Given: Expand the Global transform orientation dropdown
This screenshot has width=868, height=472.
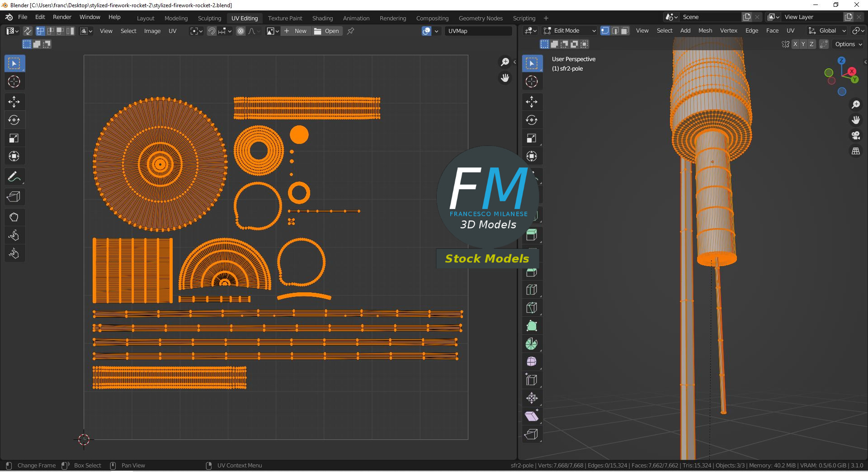Looking at the screenshot, I should coord(827,31).
